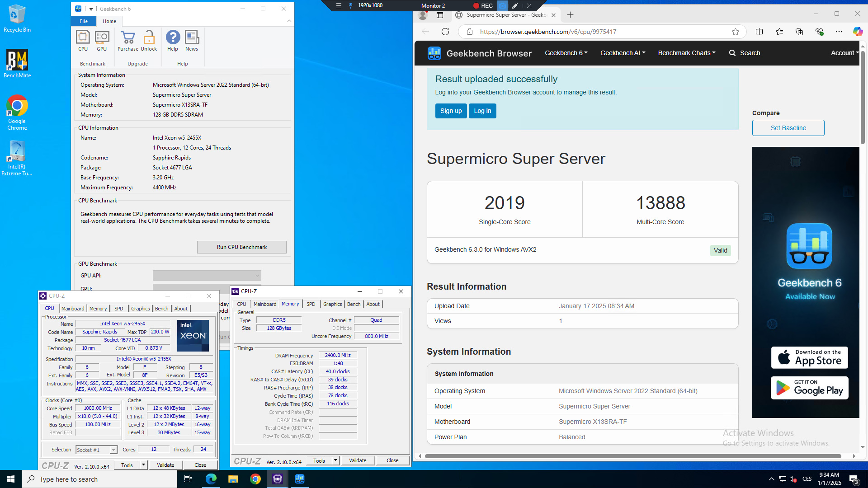868x488 pixels.
Task: Open Tools dropdown arrow in left CPU-Z window
Action: [x=143, y=465]
